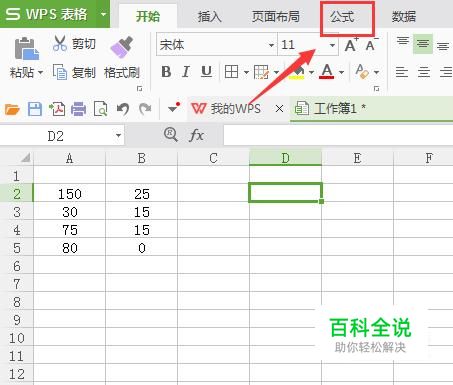This screenshot has height=385, width=453.
Task: Click the Paste clipboard icon
Action: click(27, 49)
